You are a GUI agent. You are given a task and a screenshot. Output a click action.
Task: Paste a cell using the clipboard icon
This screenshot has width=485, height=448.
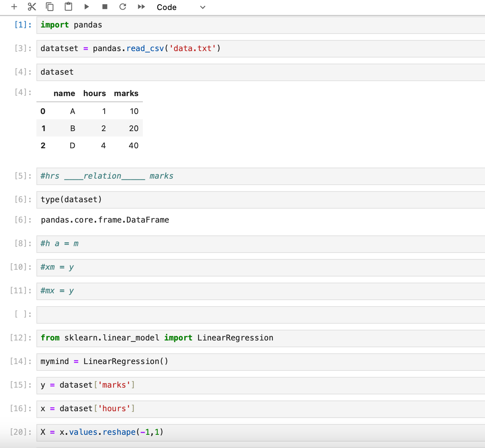tap(68, 6)
